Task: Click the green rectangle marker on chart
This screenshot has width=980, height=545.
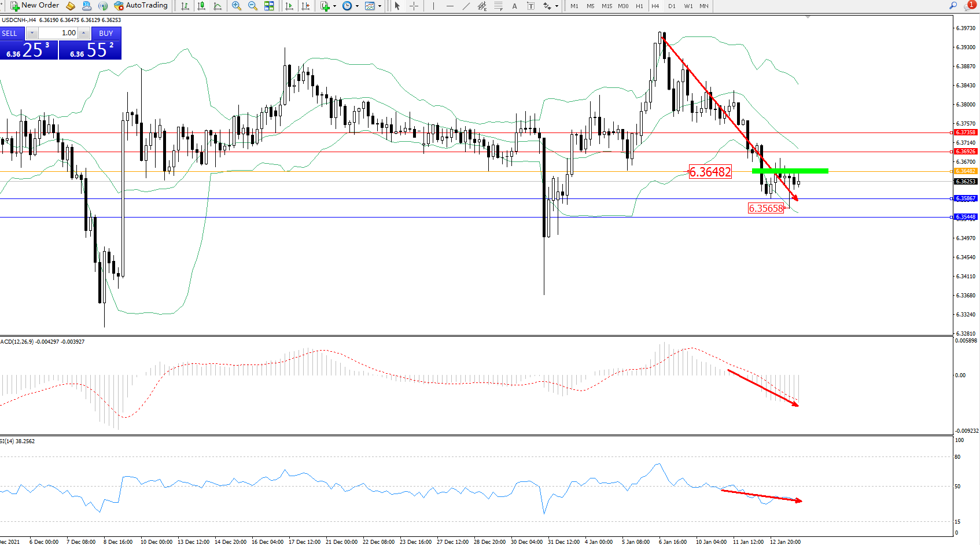Action: (x=790, y=171)
